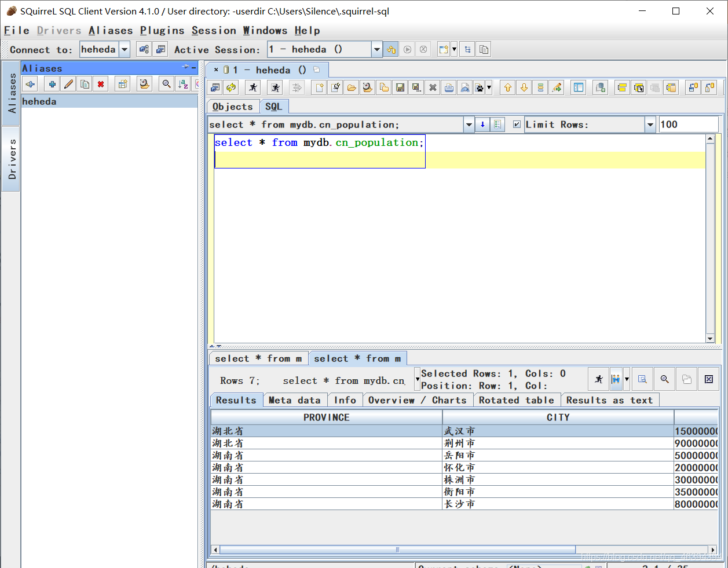Open the Help menu
Viewport: 728px width, 568px height.
[x=307, y=31]
